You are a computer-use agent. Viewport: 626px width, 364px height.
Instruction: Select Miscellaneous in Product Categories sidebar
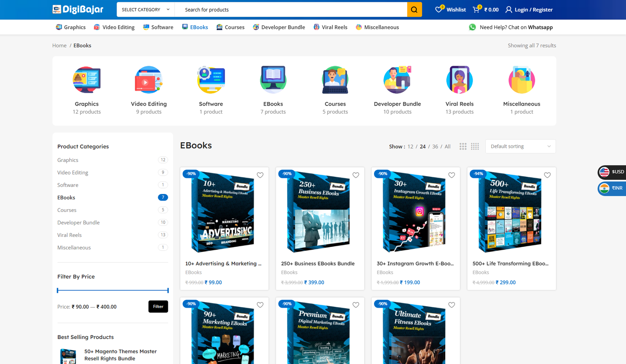pyautogui.click(x=74, y=247)
